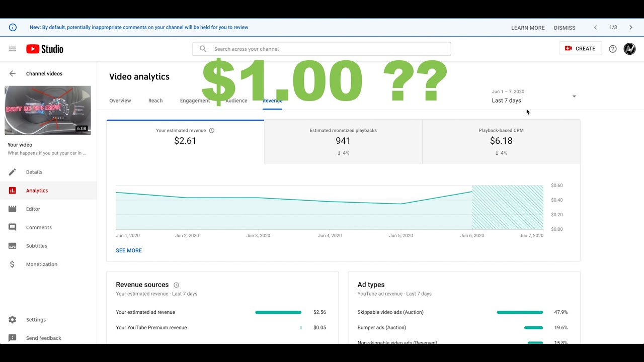Go to next notification with right chevron
This screenshot has width=644, height=362.
tap(630, 28)
